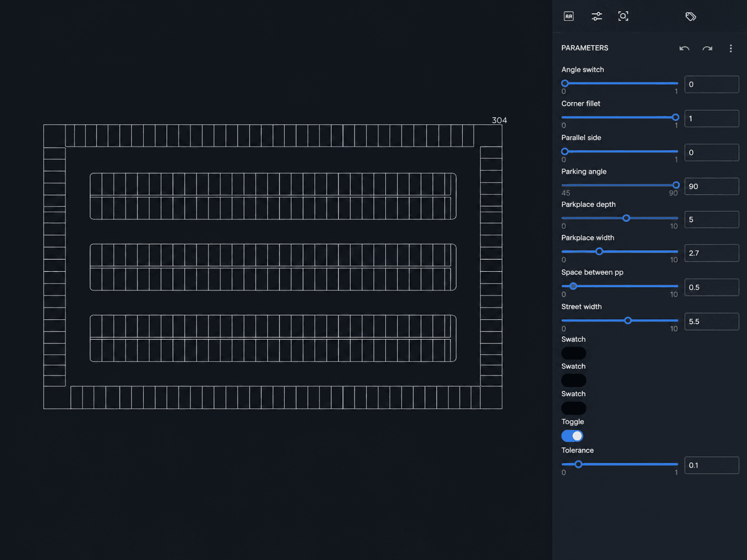747x560 pixels.
Task: Click the Parallel side slider handle
Action: (x=565, y=151)
